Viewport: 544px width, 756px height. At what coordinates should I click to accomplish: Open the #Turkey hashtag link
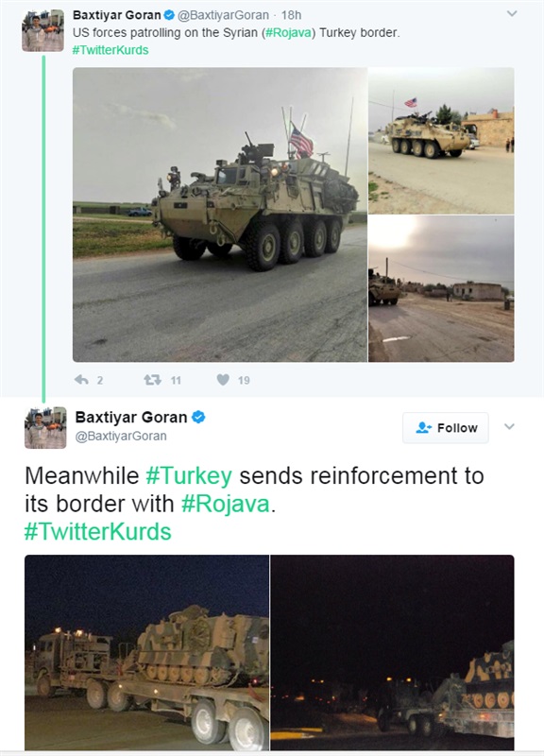[189, 476]
